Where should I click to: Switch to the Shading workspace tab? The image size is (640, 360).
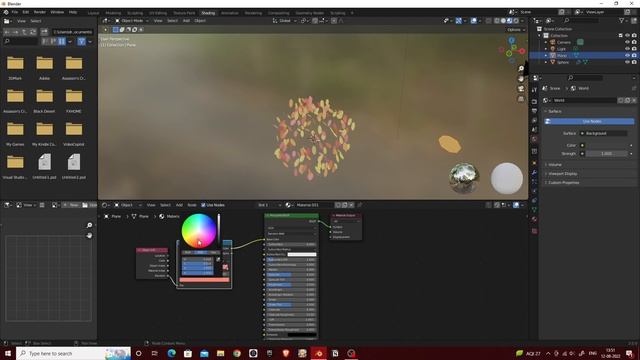(x=208, y=13)
